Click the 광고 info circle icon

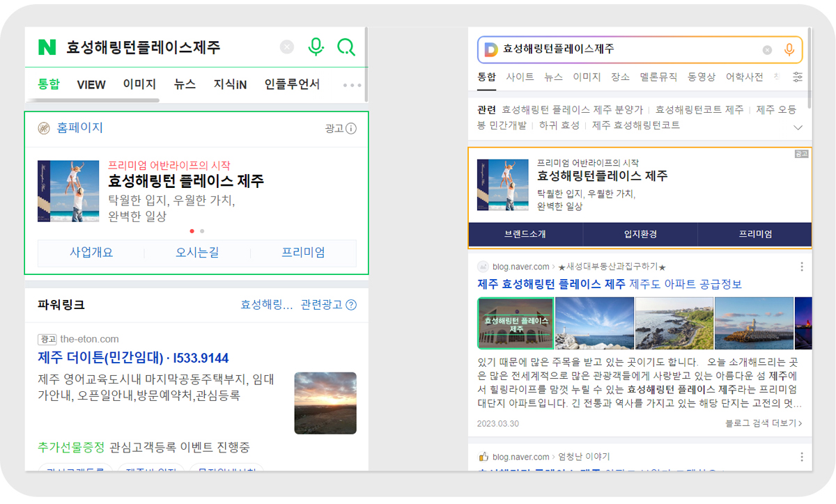pos(351,129)
